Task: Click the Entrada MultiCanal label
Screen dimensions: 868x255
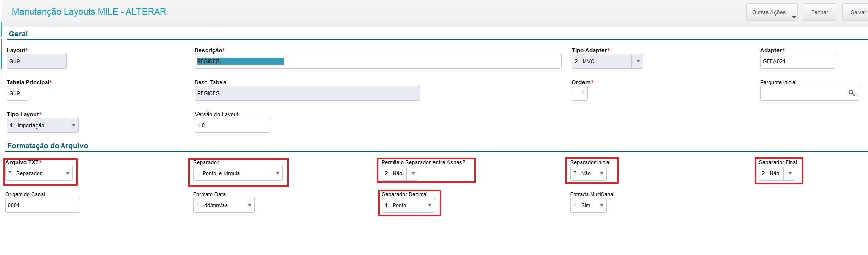Action: [592, 194]
